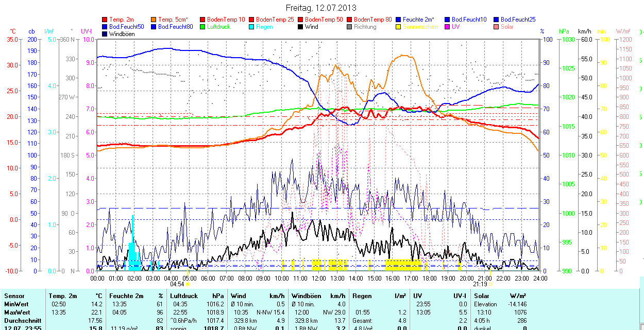Viewport: 644px width, 330px height.
Task: Click the black Wind legend square
Action: point(301,27)
